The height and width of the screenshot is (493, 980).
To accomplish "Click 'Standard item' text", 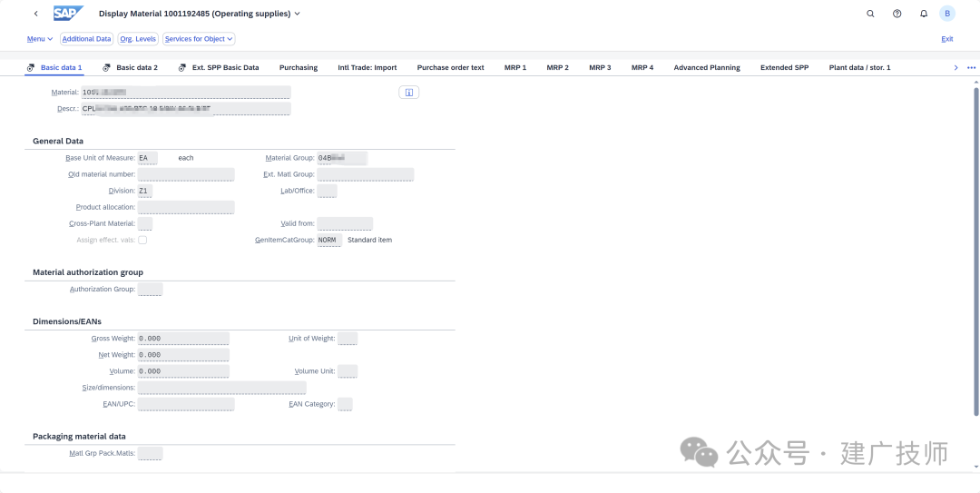I will point(370,241).
